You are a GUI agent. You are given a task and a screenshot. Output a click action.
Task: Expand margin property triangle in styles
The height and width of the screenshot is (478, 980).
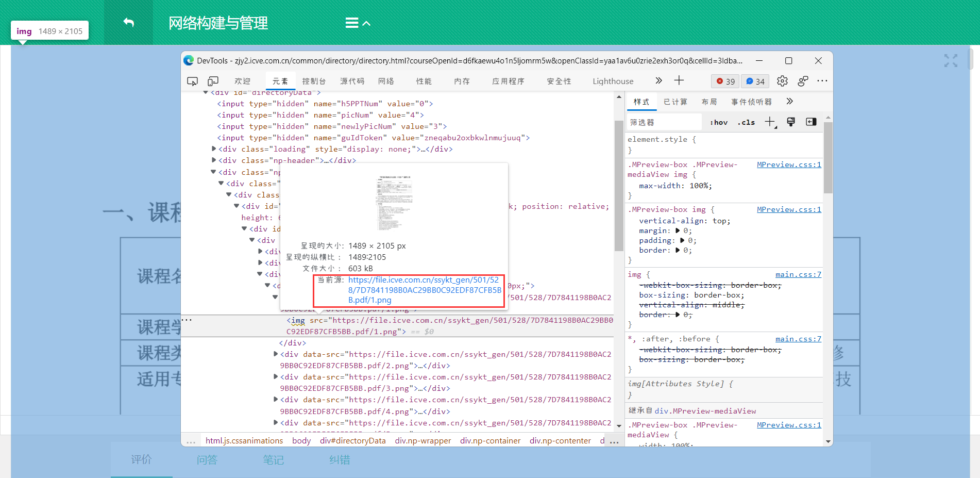click(x=678, y=230)
